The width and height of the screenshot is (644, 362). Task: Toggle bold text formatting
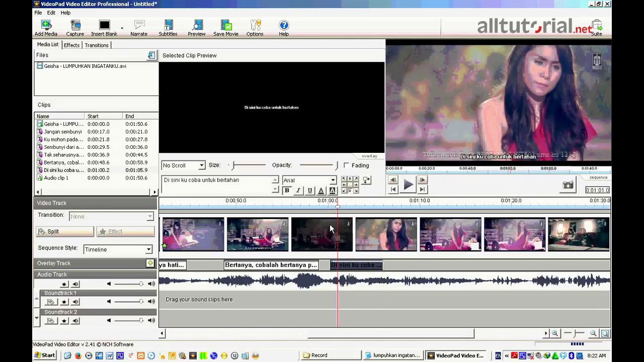[287, 191]
